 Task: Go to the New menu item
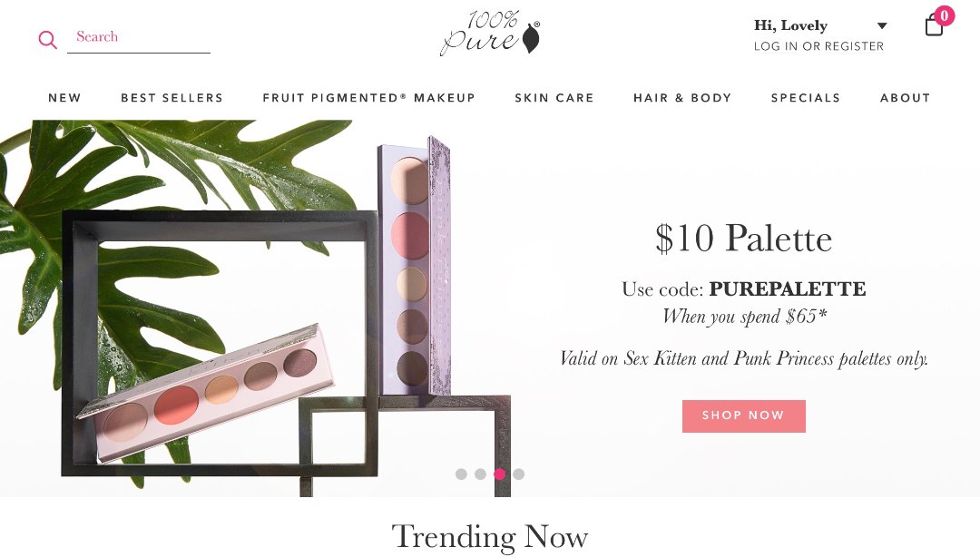click(x=65, y=98)
